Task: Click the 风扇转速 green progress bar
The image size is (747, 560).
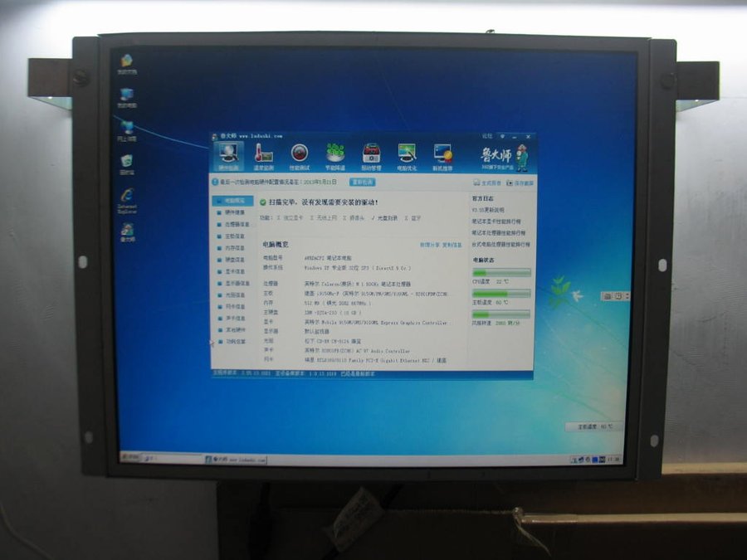Action: 501,314
